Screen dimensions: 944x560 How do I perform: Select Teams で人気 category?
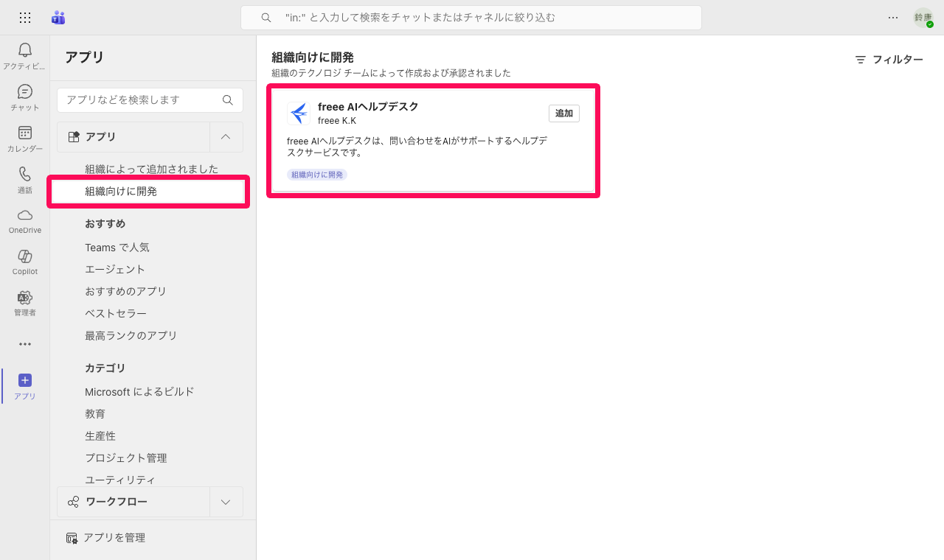117,248
